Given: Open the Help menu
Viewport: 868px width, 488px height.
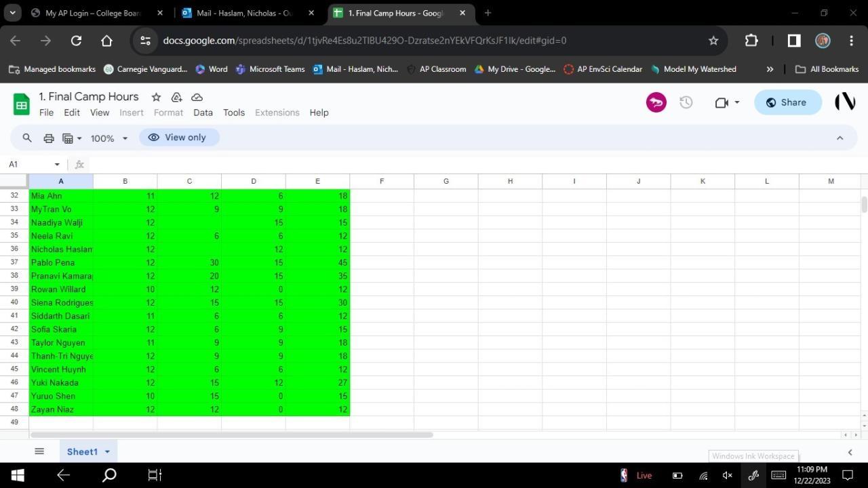Looking at the screenshot, I should click(319, 113).
